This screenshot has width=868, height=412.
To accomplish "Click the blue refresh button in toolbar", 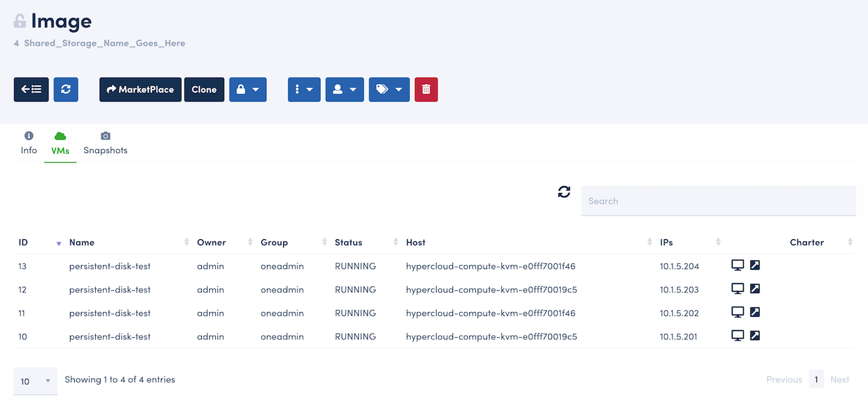I will (x=66, y=90).
